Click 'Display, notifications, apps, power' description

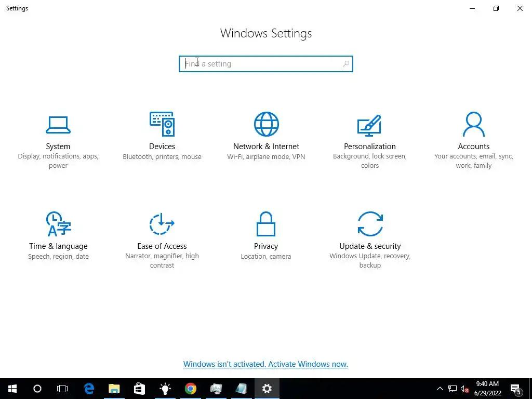pos(58,161)
